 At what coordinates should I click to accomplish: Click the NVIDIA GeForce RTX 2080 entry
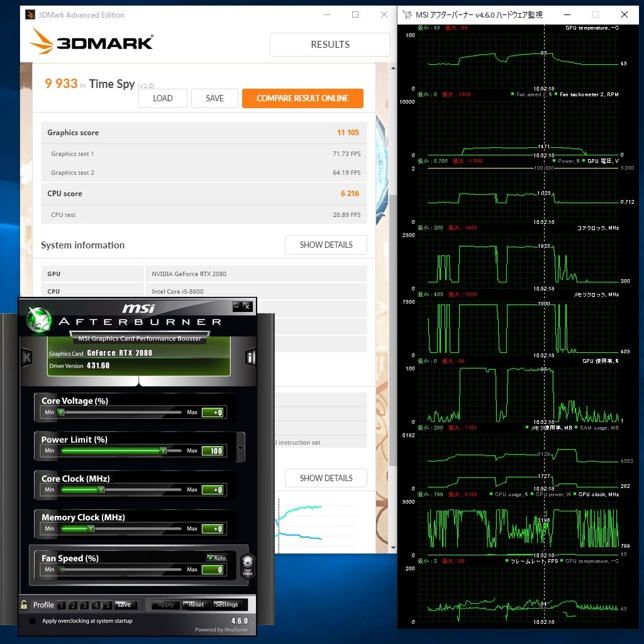click(189, 274)
